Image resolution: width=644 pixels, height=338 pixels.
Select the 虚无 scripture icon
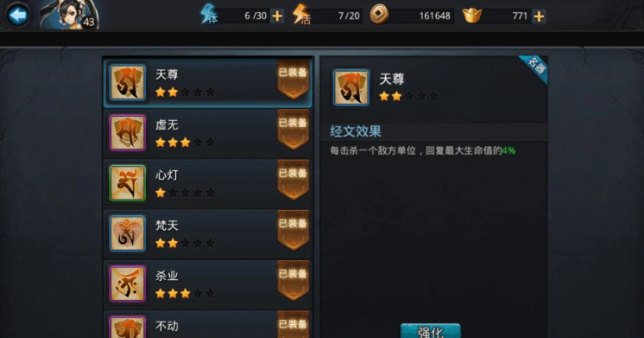[x=127, y=133]
